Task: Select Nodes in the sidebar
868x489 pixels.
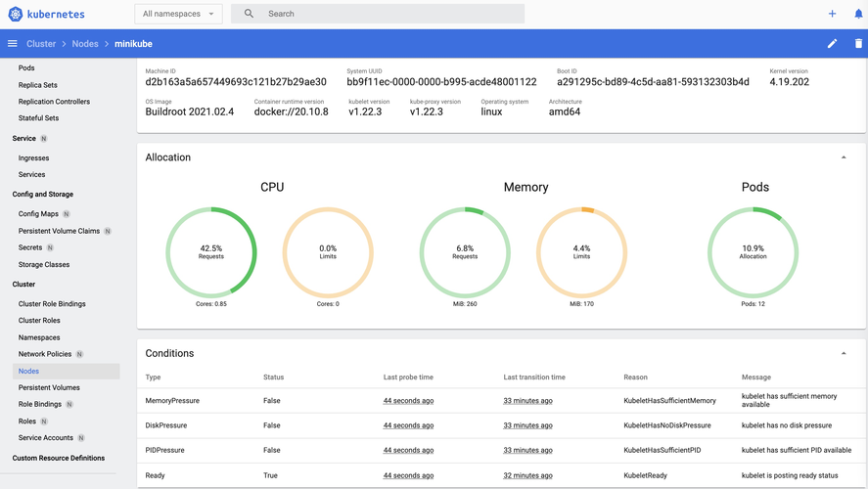Action: tap(66, 372)
